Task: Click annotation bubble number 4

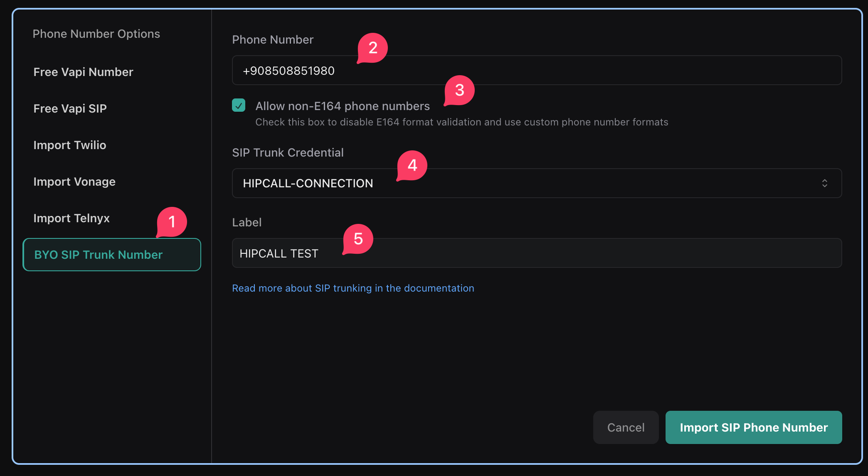Action: tap(412, 165)
